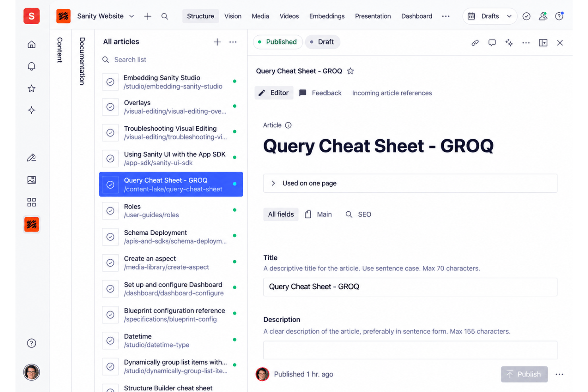Copy document link icon
Screen dimensions: 588x392
point(475,42)
